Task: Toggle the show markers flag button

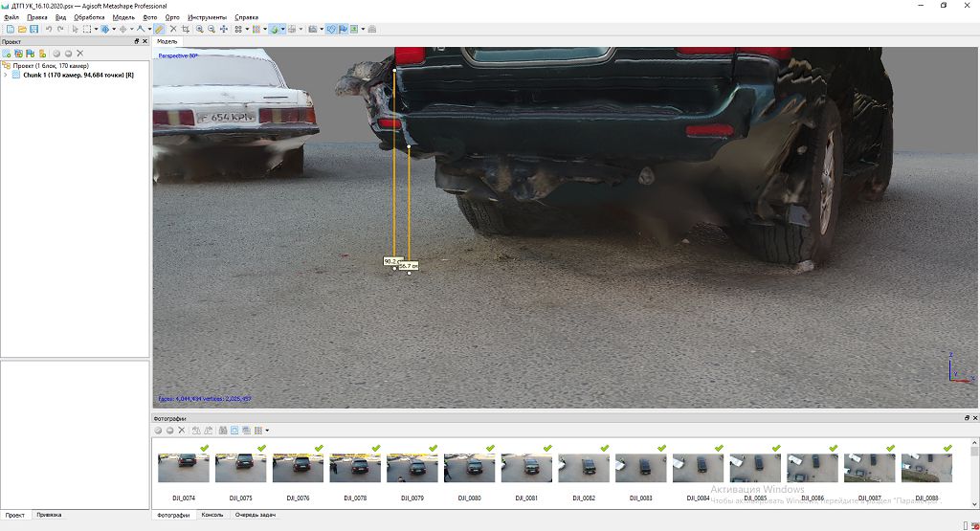Action: [x=344, y=29]
